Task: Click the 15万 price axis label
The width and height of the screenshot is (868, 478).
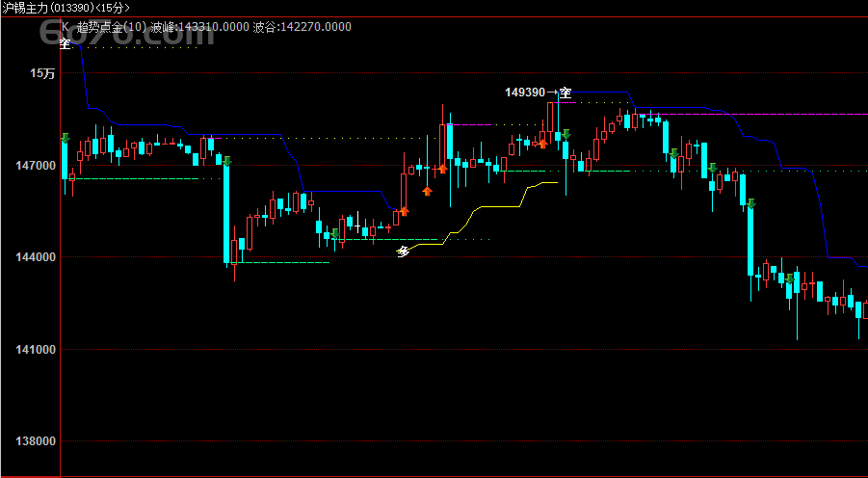Action: click(x=43, y=73)
